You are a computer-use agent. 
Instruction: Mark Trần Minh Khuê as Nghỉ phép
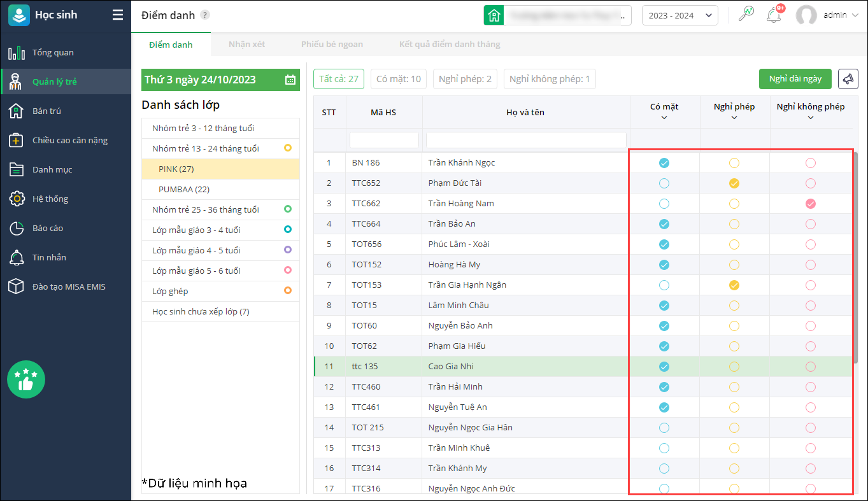tap(734, 448)
